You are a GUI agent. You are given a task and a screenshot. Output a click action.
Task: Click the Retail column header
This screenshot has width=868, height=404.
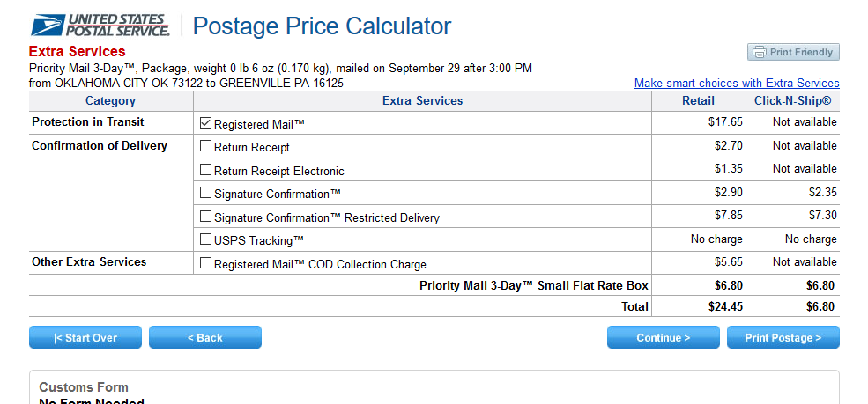point(698,101)
